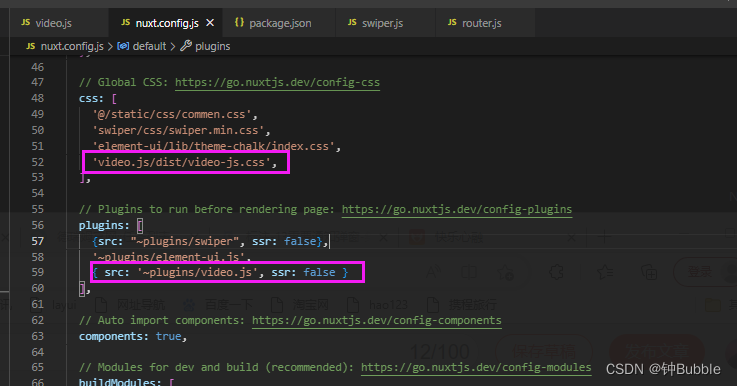Screen dimensions: 737x386
Task: Open the go.nuxtjs.dev/config-modules link
Action: (476, 367)
